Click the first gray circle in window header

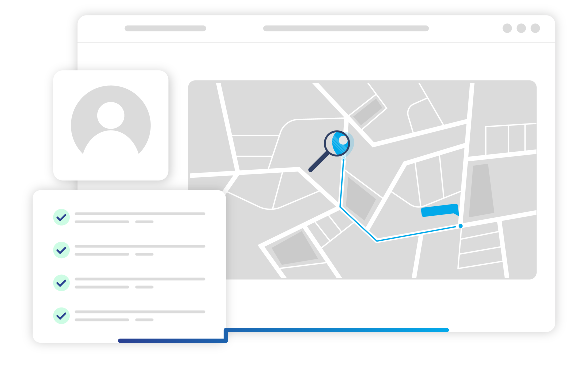tap(507, 28)
